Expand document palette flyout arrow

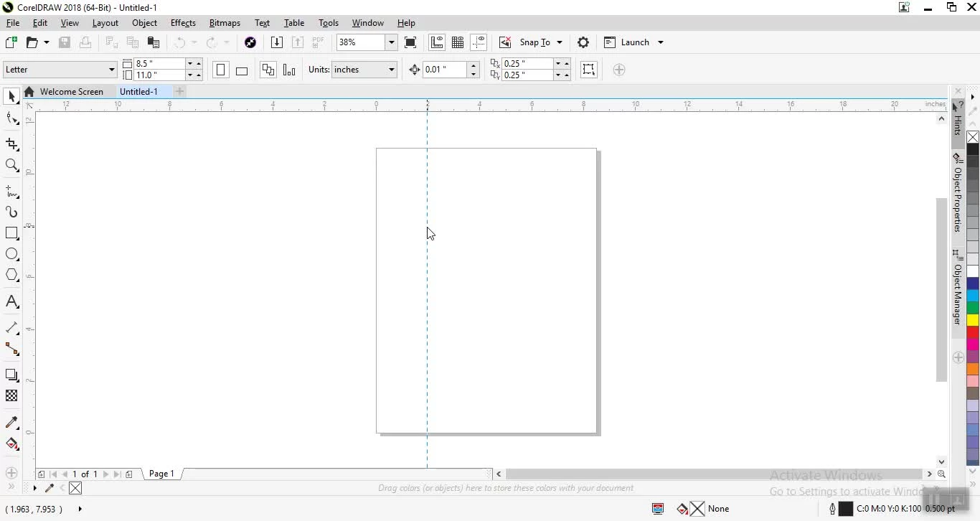34,488
